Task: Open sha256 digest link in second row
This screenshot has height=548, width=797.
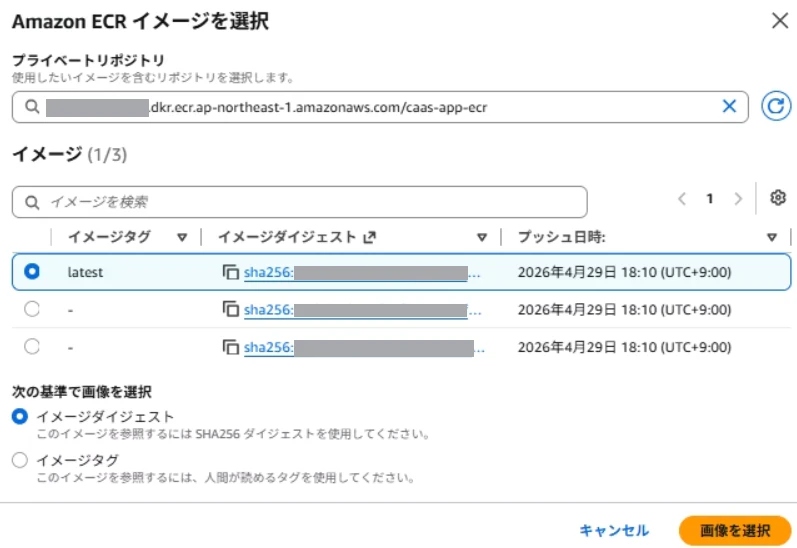Action: click(362, 310)
